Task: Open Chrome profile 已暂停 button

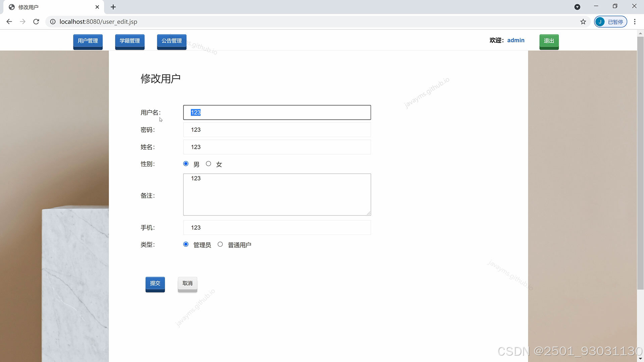Action: click(x=610, y=22)
